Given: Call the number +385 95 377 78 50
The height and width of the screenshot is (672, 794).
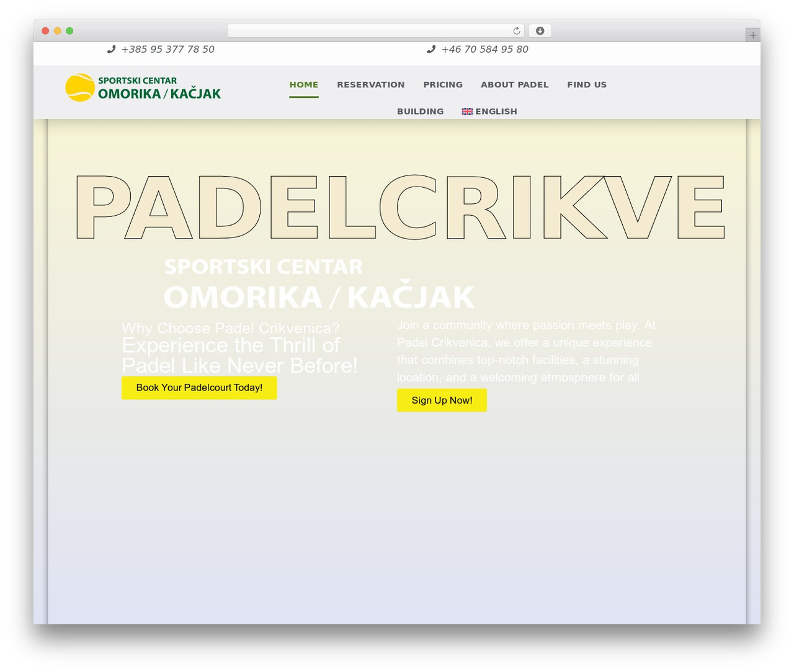Looking at the screenshot, I should 168,49.
